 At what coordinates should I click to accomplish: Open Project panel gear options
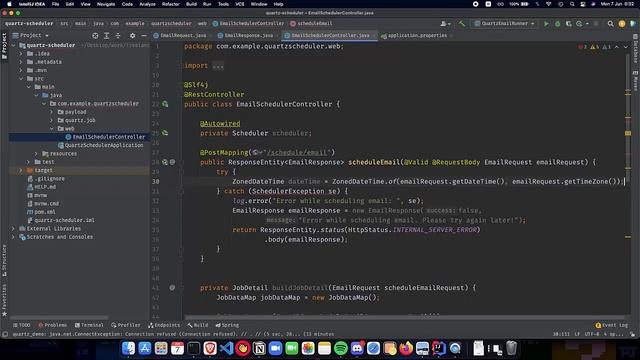pos(132,36)
